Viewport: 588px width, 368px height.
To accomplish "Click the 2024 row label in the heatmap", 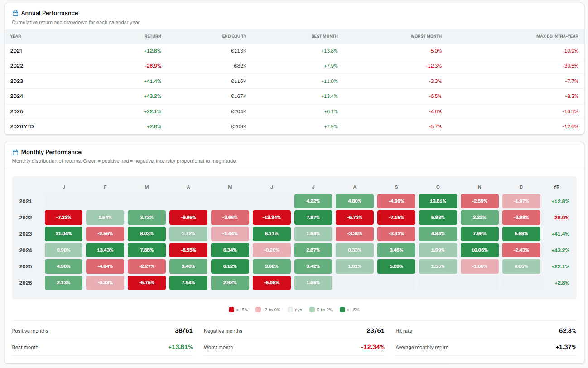I will [26, 250].
